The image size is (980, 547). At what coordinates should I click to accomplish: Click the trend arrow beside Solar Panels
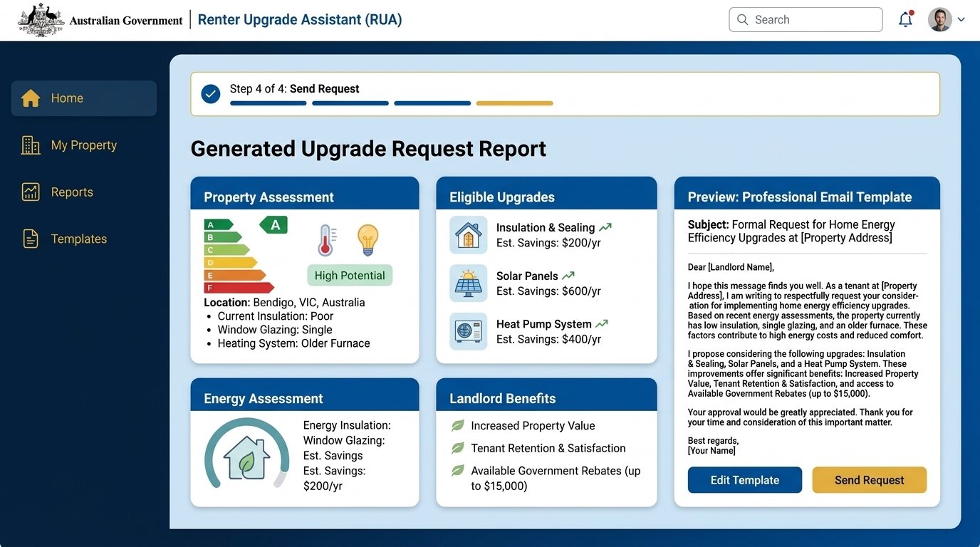(x=568, y=276)
